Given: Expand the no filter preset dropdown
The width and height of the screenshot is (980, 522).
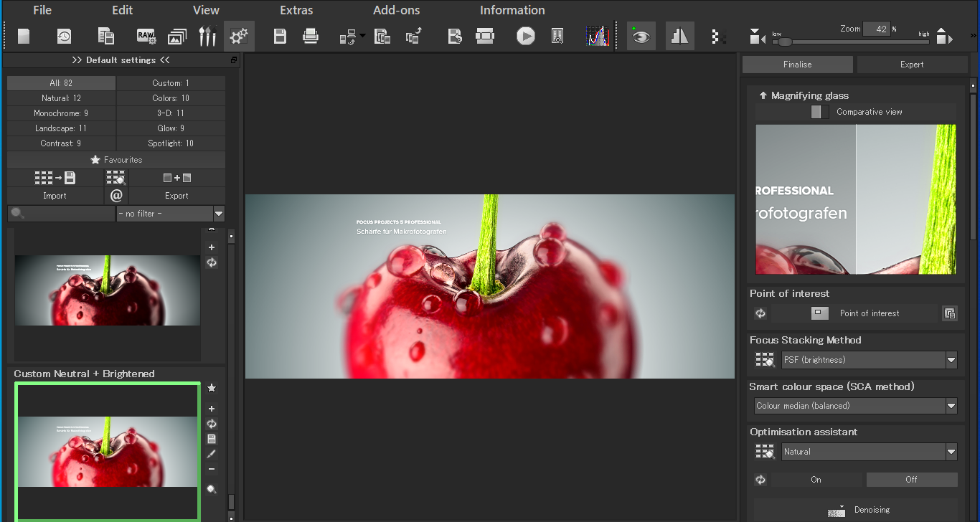Looking at the screenshot, I should pos(219,213).
